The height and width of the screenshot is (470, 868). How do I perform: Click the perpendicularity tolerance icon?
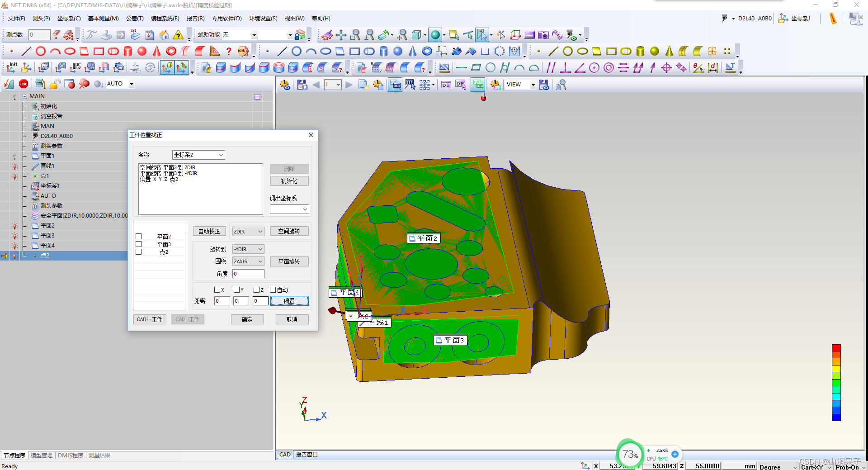coord(565,67)
